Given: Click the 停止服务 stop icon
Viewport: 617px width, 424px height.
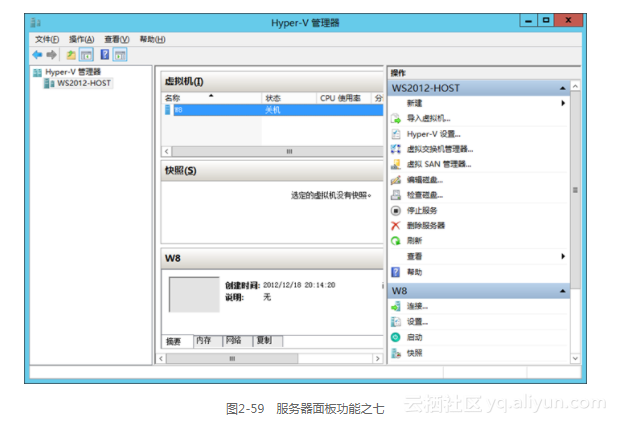Looking at the screenshot, I should 396,210.
